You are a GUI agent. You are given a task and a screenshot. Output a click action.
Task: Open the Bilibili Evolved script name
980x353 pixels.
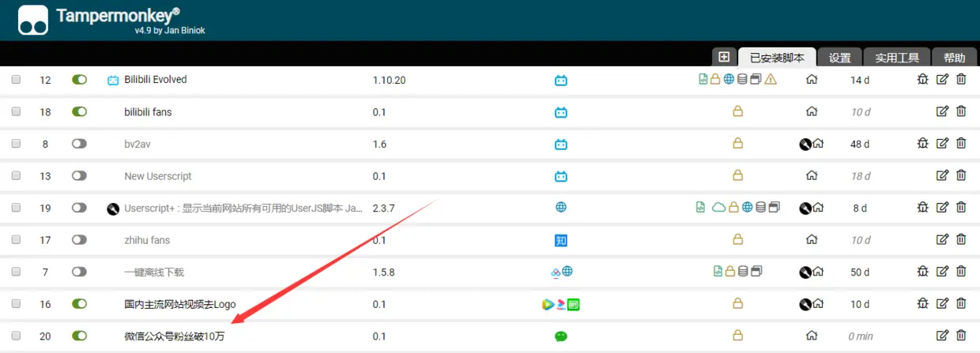coord(156,80)
